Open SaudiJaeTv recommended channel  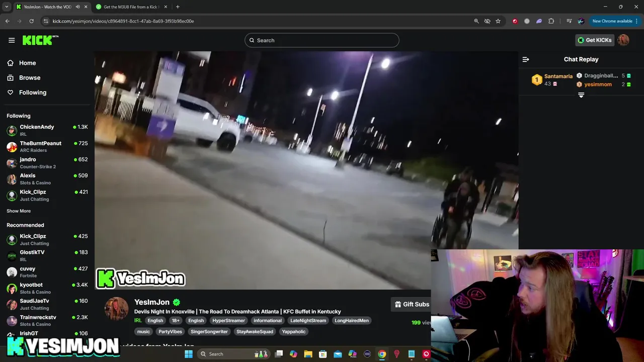[47, 304]
